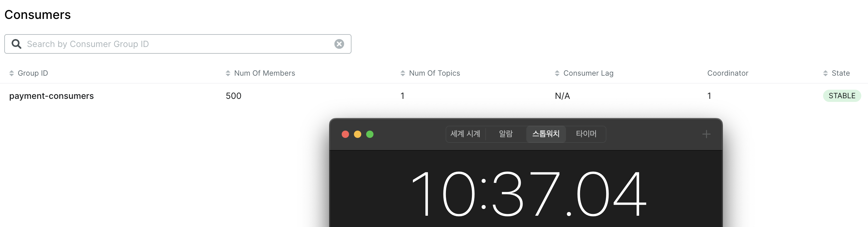This screenshot has width=868, height=227.
Task: Close the clock window with red button
Action: coord(345,134)
